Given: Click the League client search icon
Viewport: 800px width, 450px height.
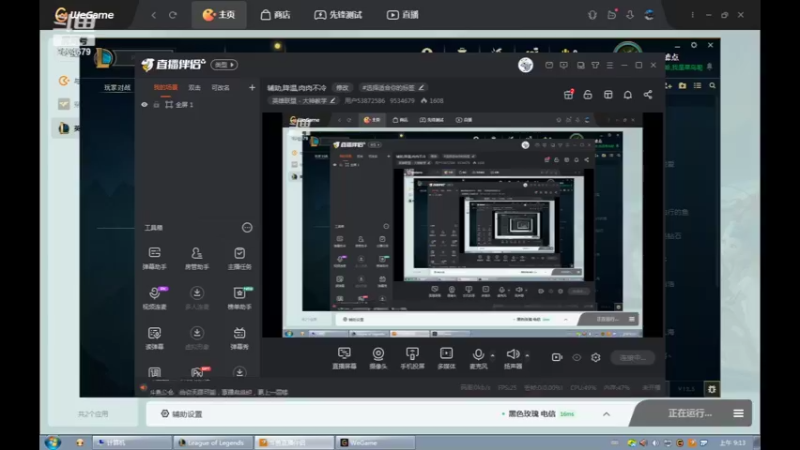Looking at the screenshot, I should [712, 86].
